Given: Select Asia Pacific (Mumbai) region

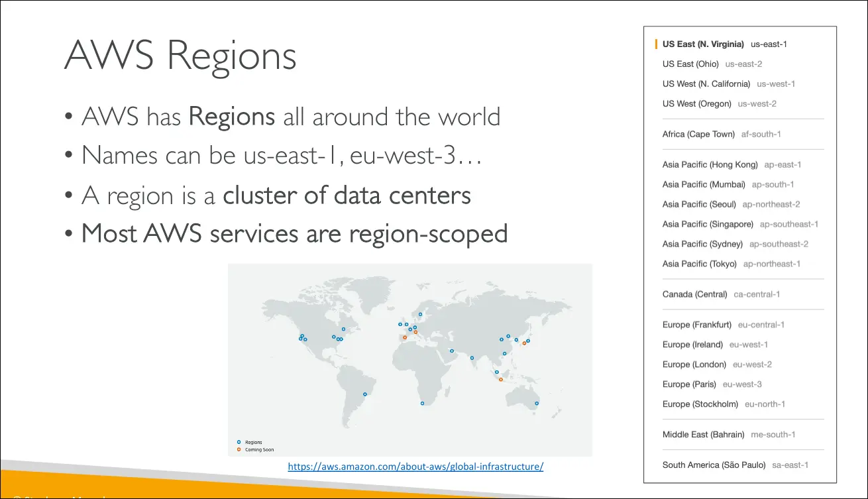Looking at the screenshot, I should [x=728, y=185].
